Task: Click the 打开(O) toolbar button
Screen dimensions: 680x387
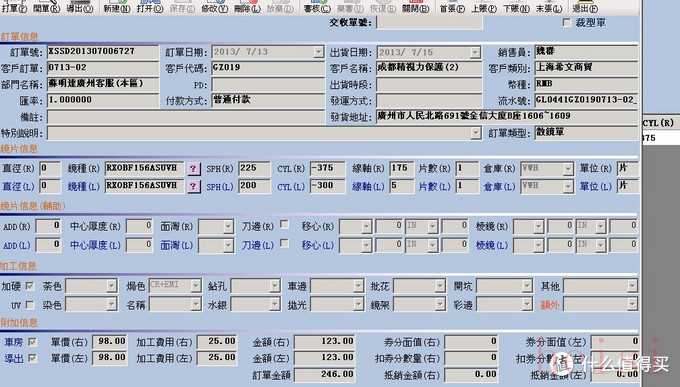Action: pyautogui.click(x=150, y=7)
